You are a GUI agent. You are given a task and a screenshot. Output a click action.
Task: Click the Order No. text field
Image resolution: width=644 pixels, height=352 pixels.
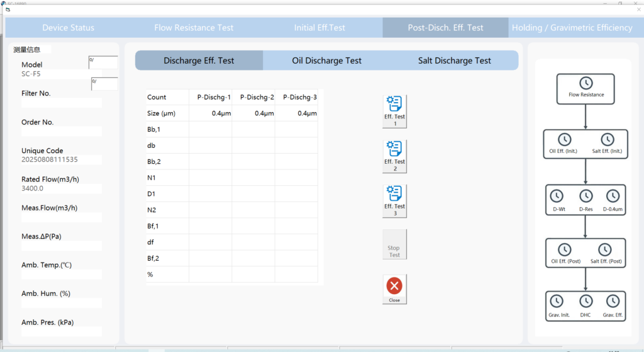61,132
